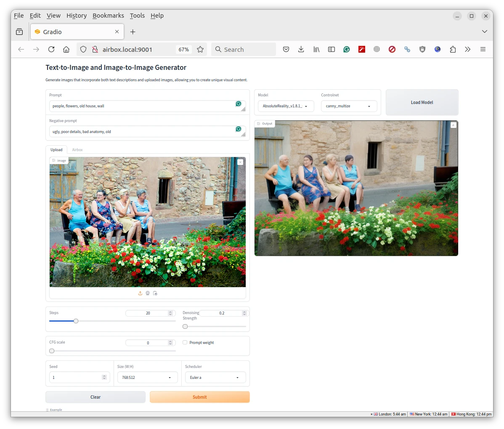Click the Steps slider handle

(76, 321)
